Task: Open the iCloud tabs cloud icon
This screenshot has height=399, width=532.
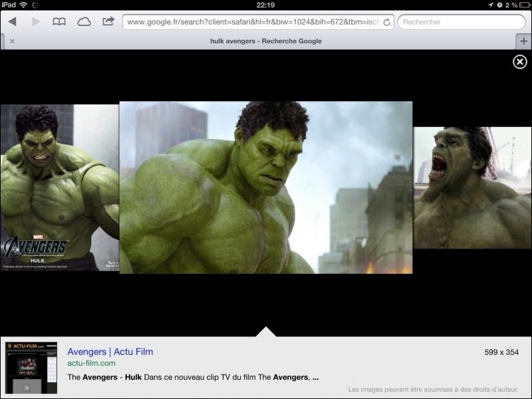Action: click(84, 22)
